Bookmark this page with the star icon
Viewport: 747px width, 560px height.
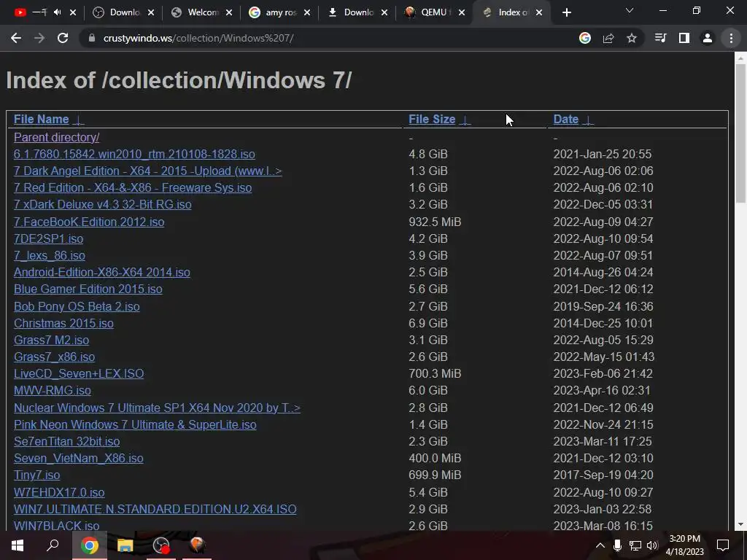click(632, 38)
